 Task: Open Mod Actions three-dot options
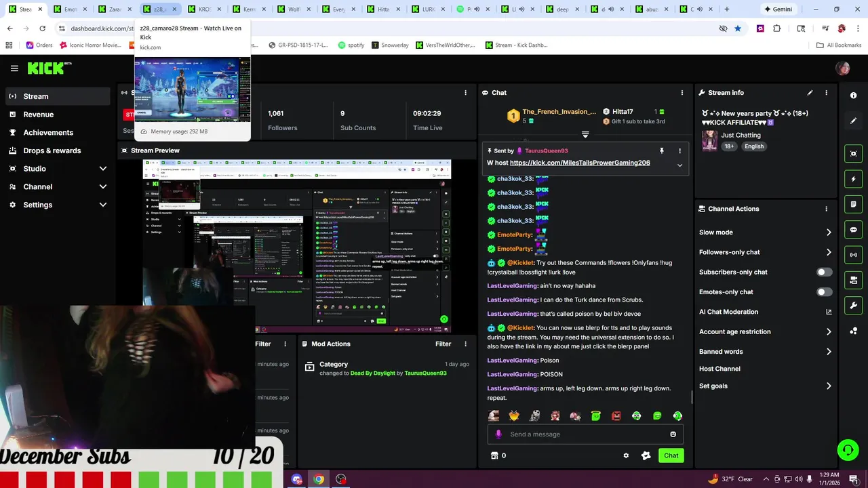466,344
